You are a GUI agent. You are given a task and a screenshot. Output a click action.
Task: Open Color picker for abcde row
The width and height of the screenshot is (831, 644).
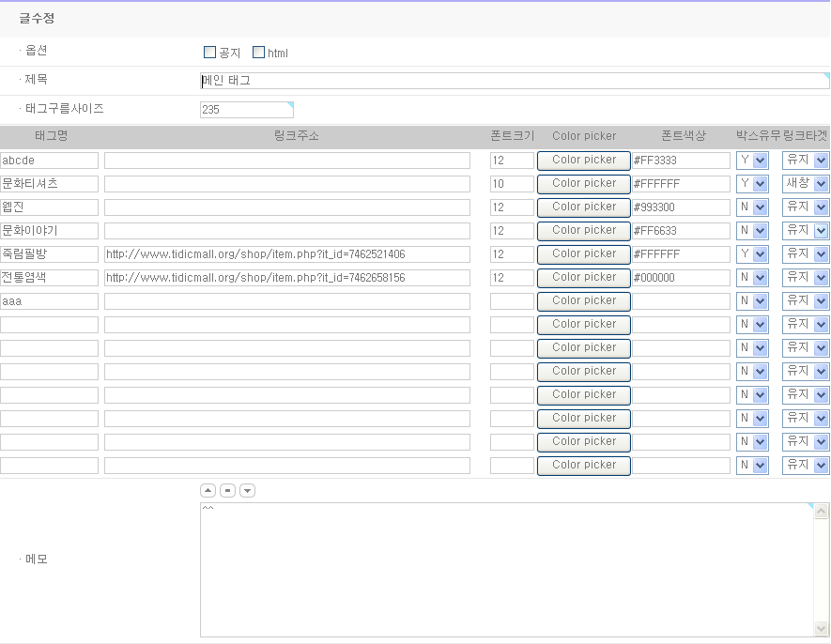click(584, 161)
